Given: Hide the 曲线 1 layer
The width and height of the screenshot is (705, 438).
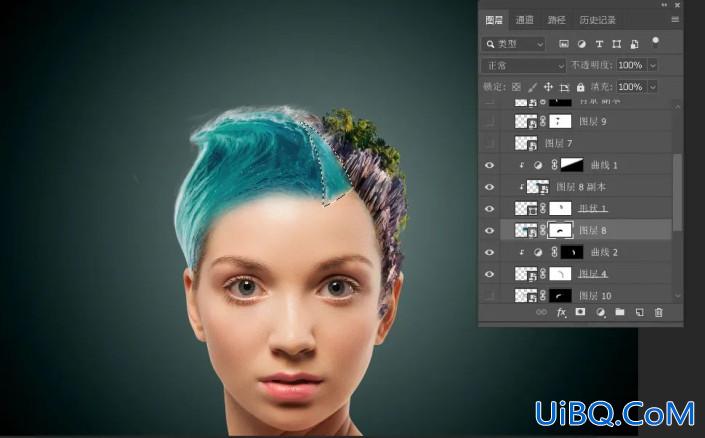Looking at the screenshot, I should (x=490, y=165).
